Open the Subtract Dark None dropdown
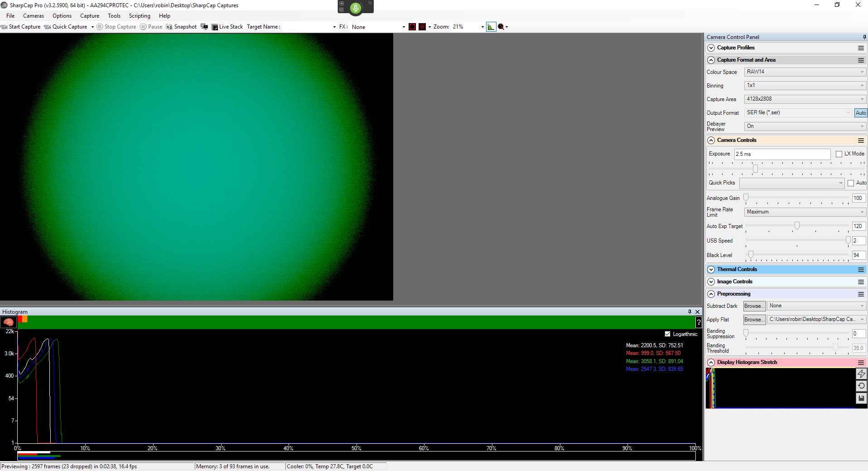The image size is (868, 471). 817,306
